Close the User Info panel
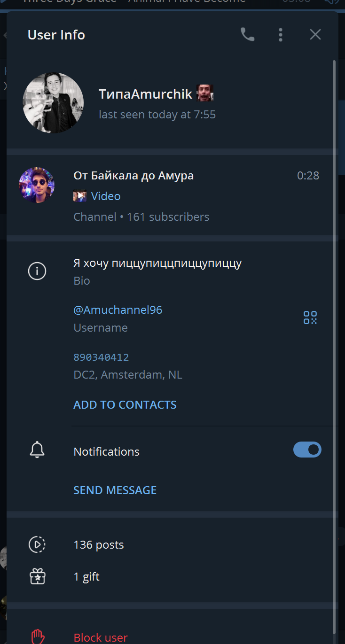 coord(315,34)
